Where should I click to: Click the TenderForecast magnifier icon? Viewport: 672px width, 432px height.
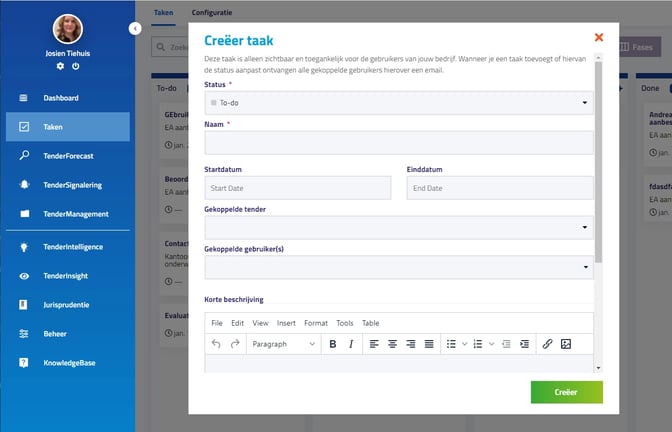24,155
